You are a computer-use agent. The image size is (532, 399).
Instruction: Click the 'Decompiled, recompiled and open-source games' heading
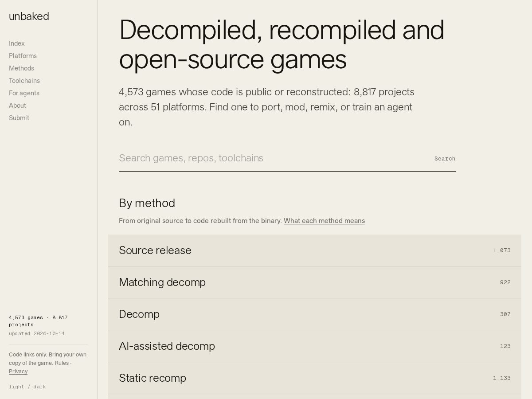pyautogui.click(x=282, y=45)
